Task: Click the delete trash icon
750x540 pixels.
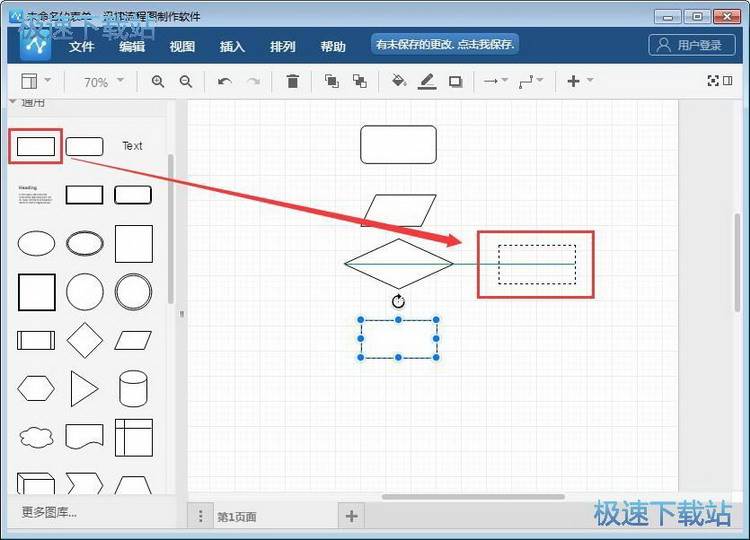Action: 293,81
